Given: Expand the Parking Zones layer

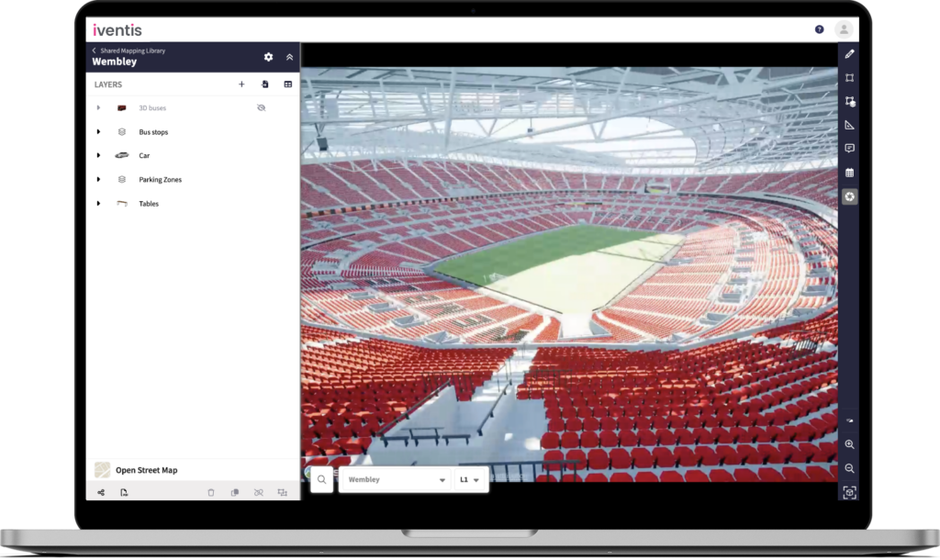Looking at the screenshot, I should tap(98, 180).
